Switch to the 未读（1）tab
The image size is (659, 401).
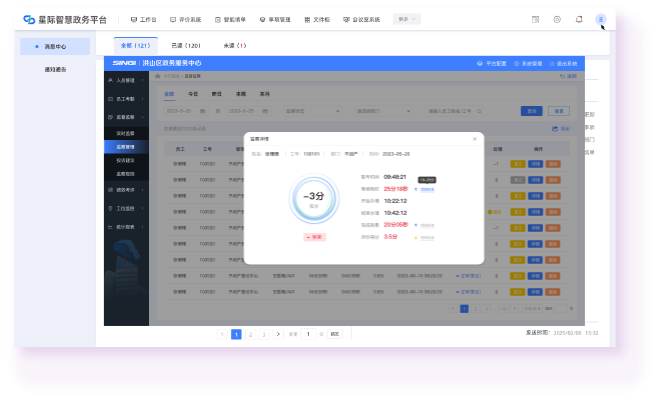coord(235,46)
